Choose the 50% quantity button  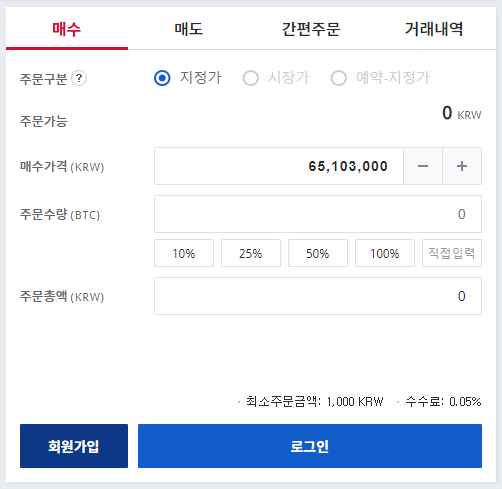[318, 253]
